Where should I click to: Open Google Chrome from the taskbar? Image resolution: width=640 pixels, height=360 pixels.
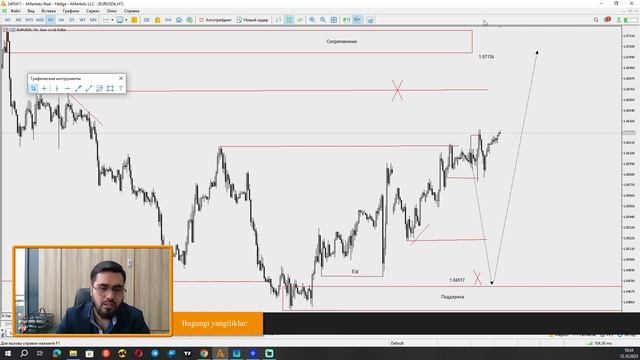(204, 353)
